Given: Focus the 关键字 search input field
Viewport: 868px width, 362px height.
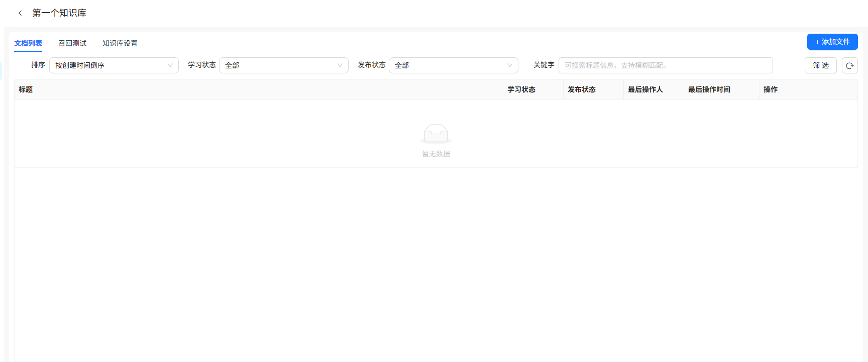Looking at the screenshot, I should (x=665, y=65).
